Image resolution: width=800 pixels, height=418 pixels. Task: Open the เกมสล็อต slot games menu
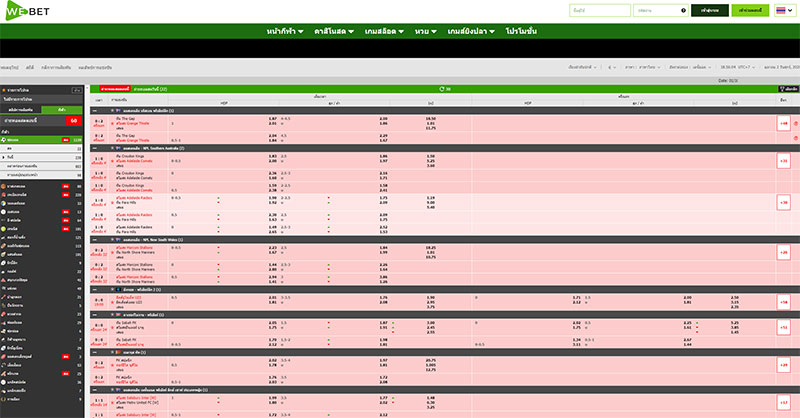(384, 31)
